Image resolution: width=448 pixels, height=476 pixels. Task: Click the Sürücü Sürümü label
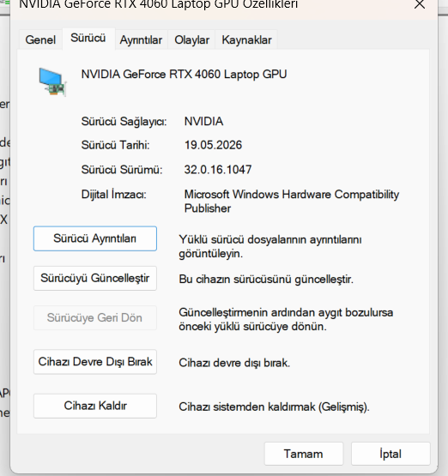122,170
